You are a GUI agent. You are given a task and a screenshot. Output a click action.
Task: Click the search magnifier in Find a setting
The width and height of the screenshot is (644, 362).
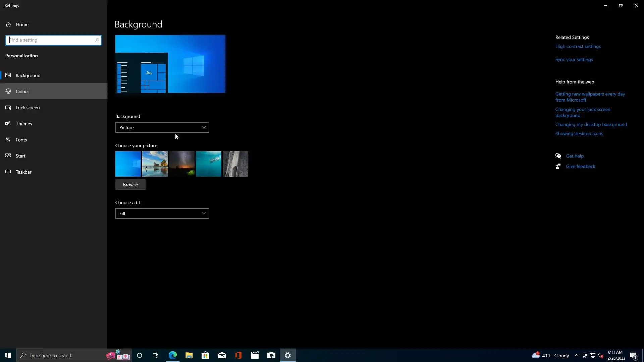[x=97, y=40]
